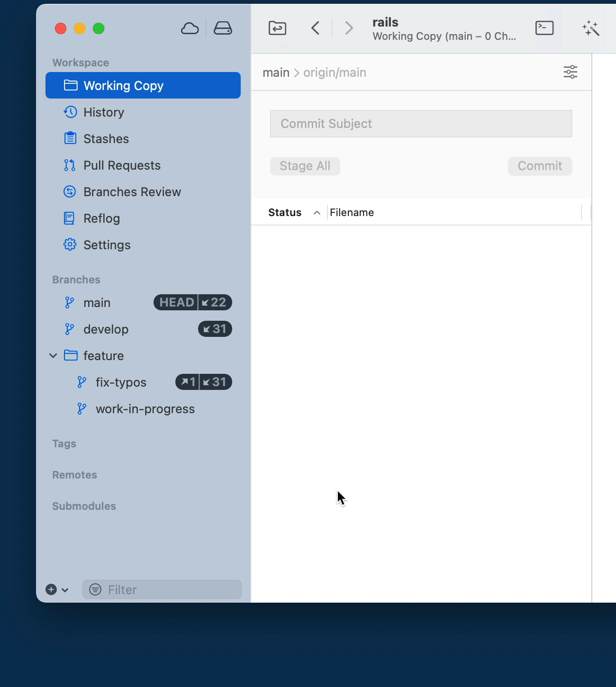Sort file list by Status column
The height and width of the screenshot is (687, 616).
coord(285,213)
